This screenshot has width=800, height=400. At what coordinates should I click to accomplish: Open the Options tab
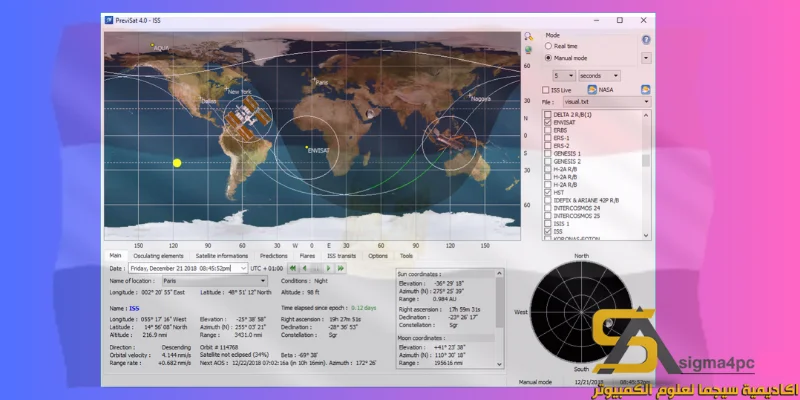[x=378, y=256]
